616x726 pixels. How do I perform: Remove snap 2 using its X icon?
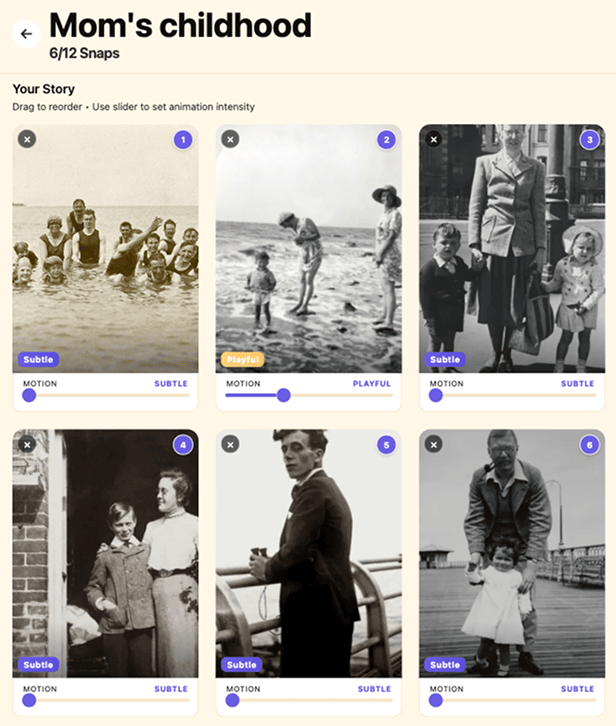point(230,139)
